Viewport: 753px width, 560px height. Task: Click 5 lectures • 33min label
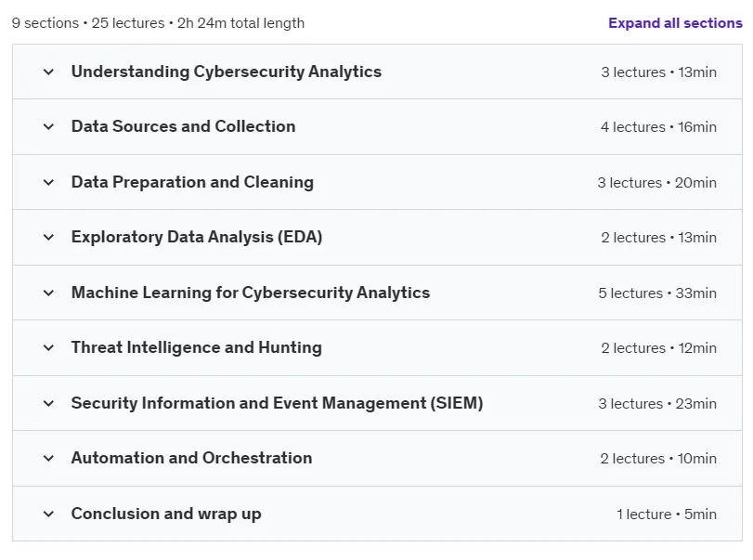coord(657,293)
